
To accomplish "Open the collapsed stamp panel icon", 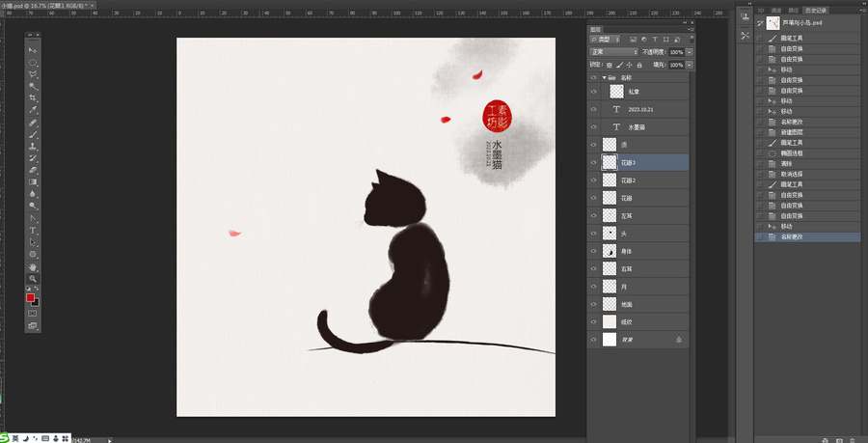I will coord(746,17).
